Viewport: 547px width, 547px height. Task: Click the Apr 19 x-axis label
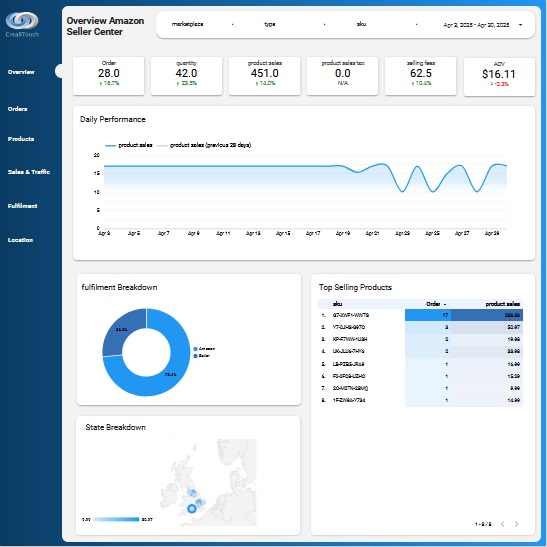[343, 233]
